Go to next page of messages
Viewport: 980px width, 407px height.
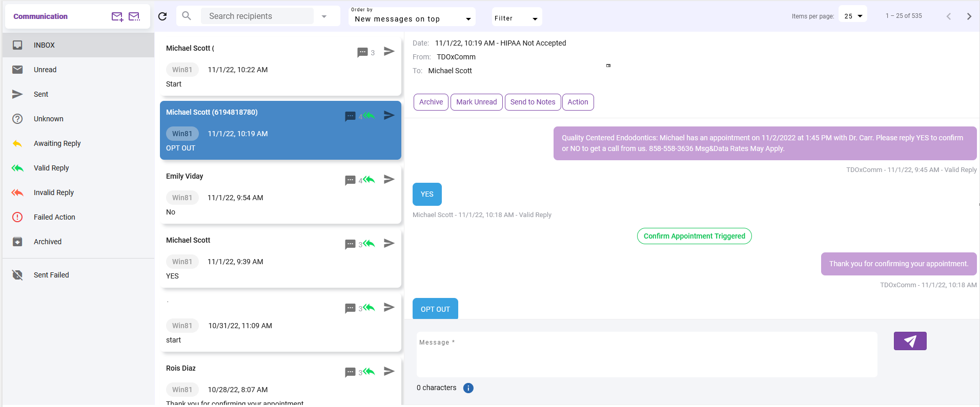click(x=969, y=16)
